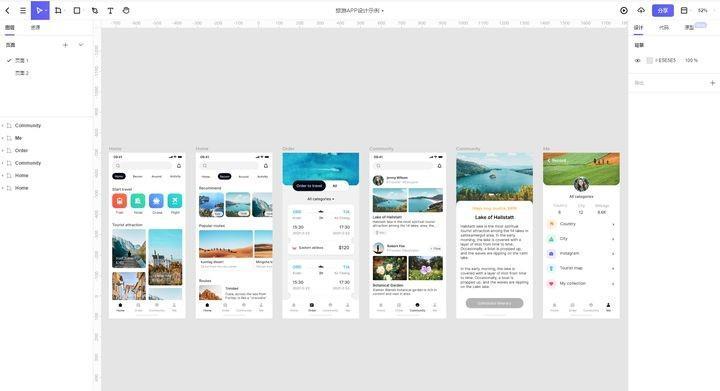
Task: Click the cloud upload icon
Action: [641, 11]
